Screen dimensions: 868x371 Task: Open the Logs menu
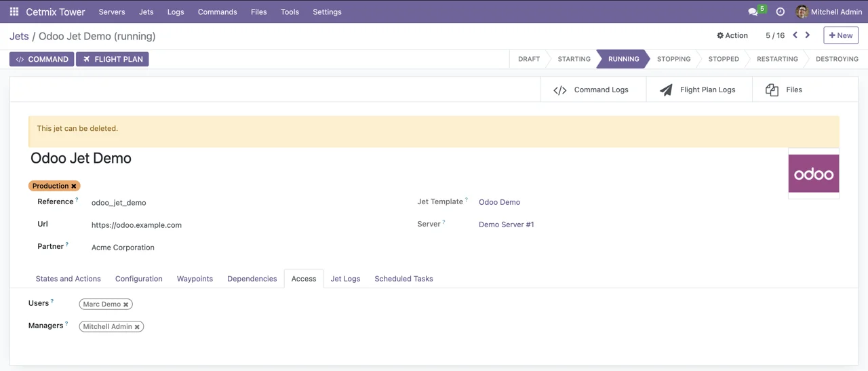[176, 12]
